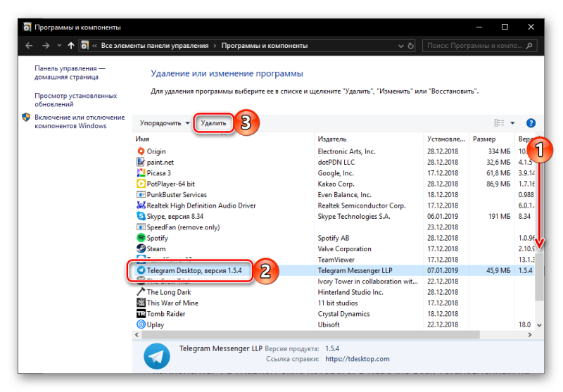This screenshot has height=392, width=563.
Task: Go up one level arrow
Action: tap(71, 46)
